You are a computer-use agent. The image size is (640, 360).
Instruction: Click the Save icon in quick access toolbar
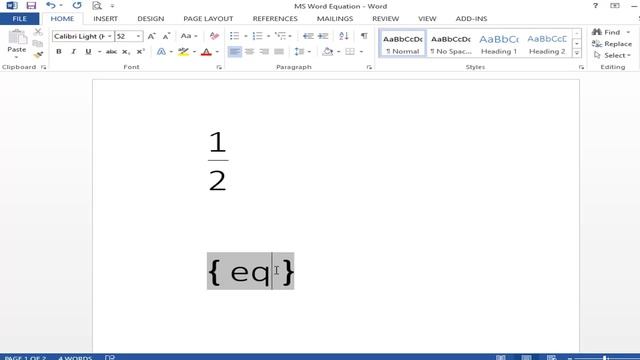(31, 6)
